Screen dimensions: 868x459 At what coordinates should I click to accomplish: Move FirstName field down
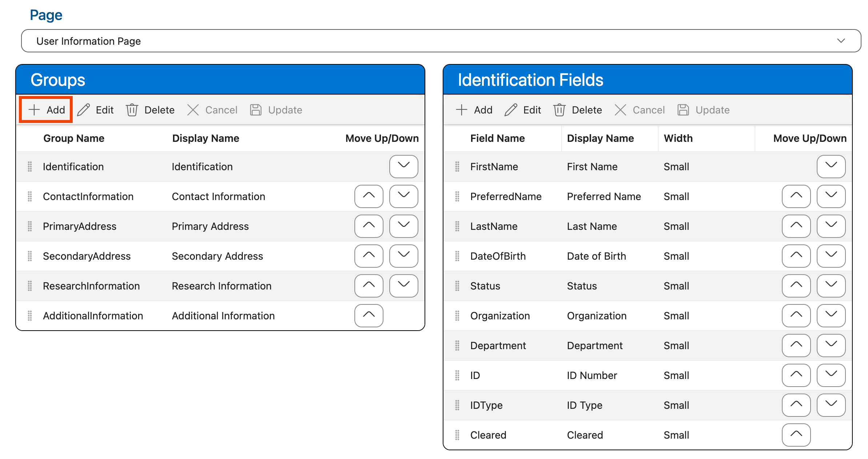tap(831, 167)
